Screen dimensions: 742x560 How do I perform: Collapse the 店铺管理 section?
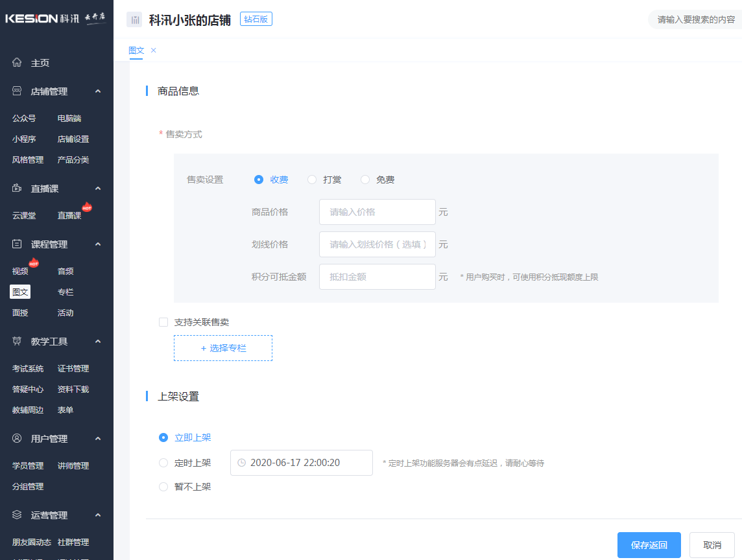pos(98,91)
